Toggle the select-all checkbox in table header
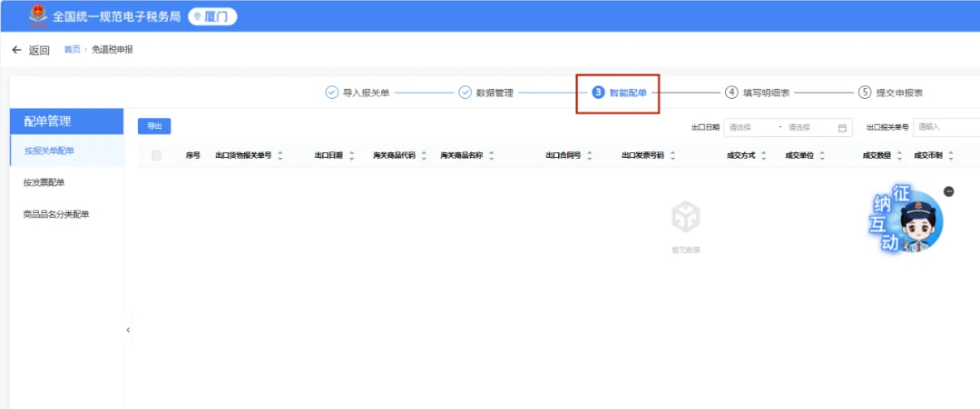The image size is (980, 409). (x=156, y=155)
